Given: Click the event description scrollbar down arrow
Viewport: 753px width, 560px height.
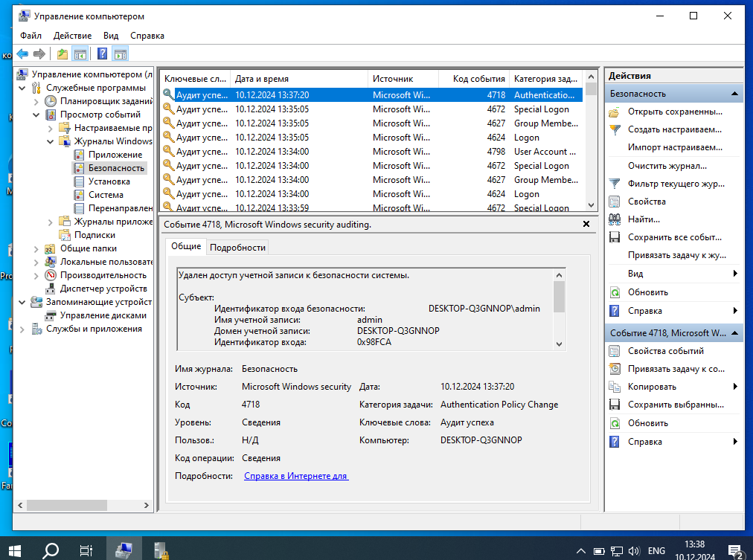Looking at the screenshot, I should coord(559,344).
